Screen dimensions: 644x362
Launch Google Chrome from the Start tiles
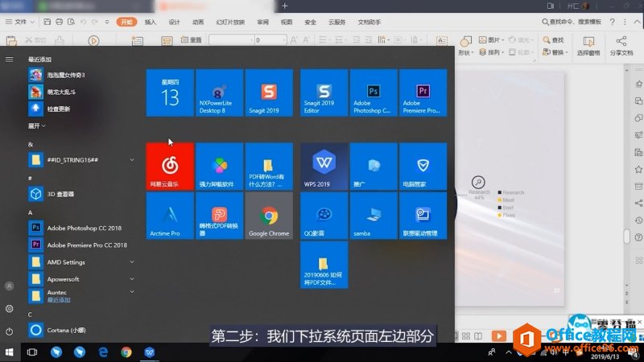268,217
